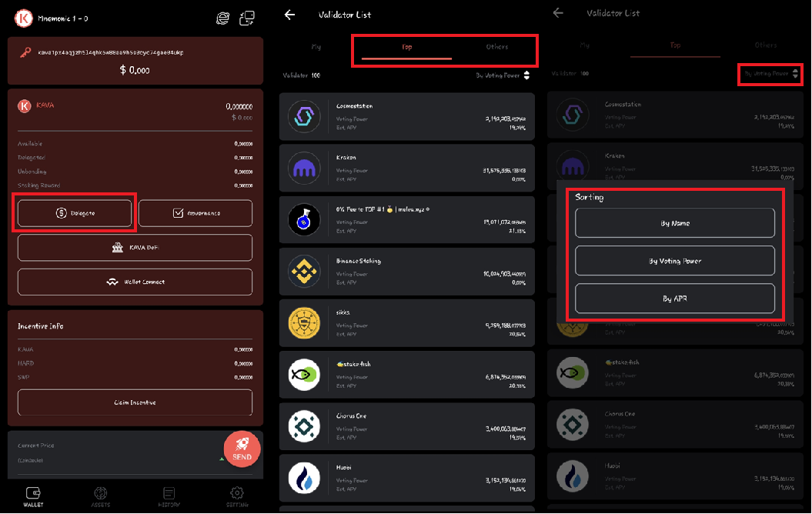Select the Chorus One name in undimmed list
The width and height of the screenshot is (812, 514).
[351, 416]
